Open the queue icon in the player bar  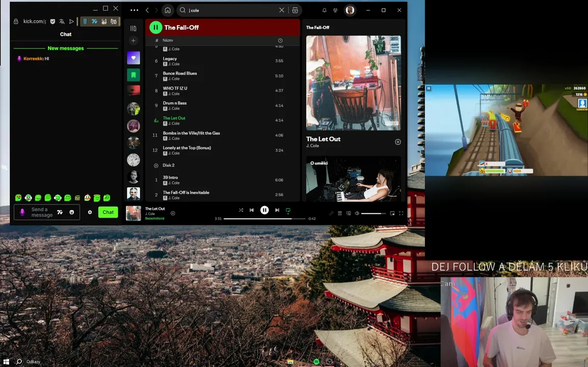340,213
